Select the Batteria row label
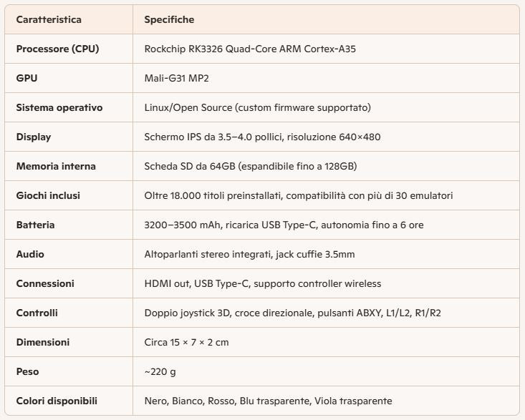 (35, 225)
